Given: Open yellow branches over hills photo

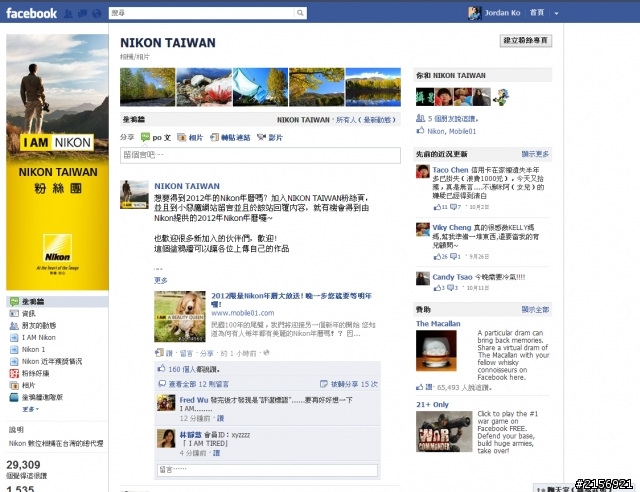Looking at the screenshot, I should pos(316,87).
